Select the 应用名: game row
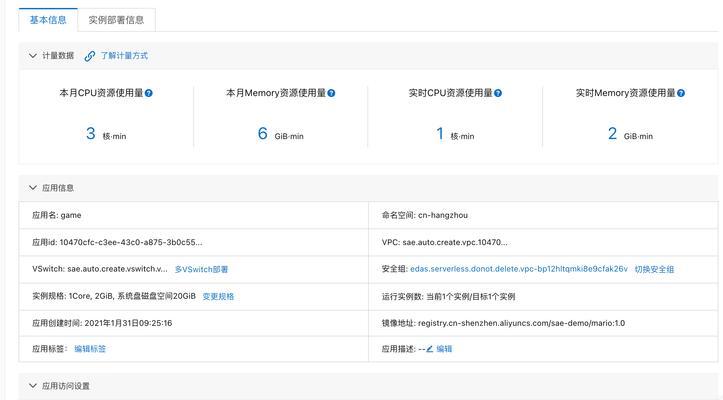723x400 pixels. (x=194, y=215)
